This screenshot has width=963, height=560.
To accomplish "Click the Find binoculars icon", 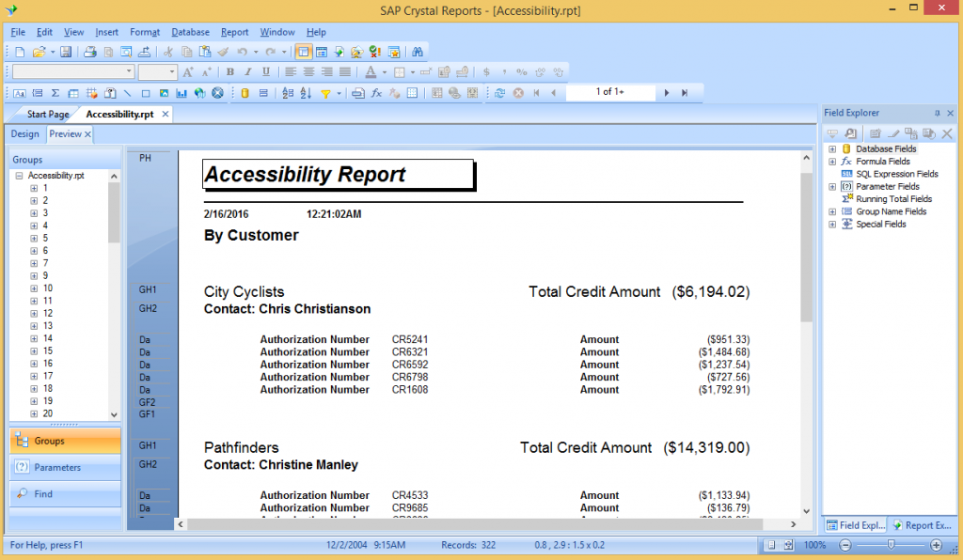I will point(418,52).
